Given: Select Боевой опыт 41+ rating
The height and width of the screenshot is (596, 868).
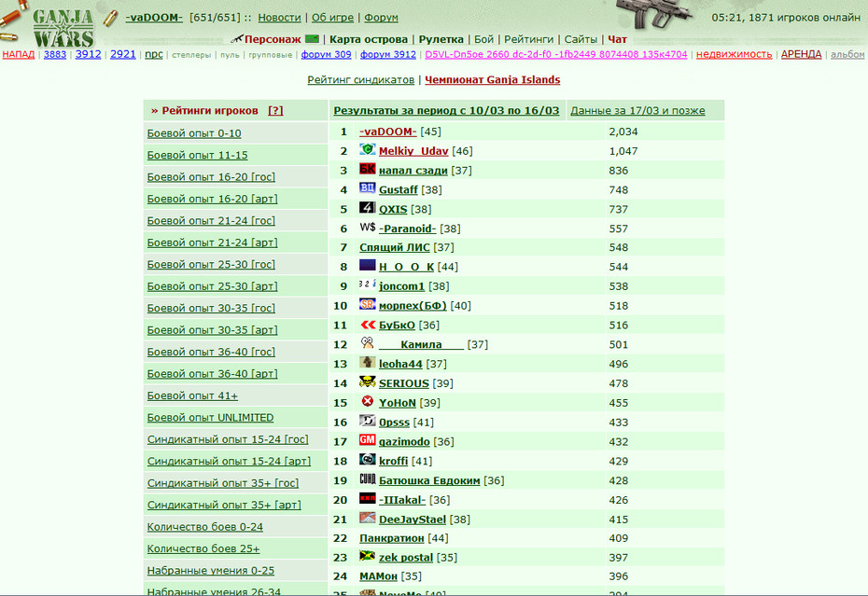Looking at the screenshot, I should pos(192,395).
